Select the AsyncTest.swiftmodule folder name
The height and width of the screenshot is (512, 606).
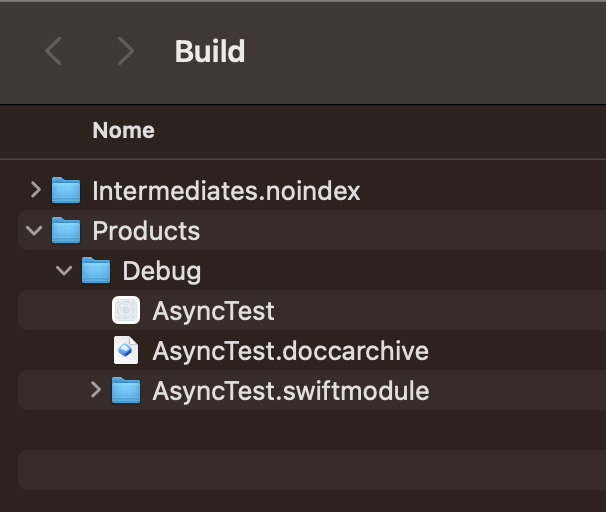[291, 391]
